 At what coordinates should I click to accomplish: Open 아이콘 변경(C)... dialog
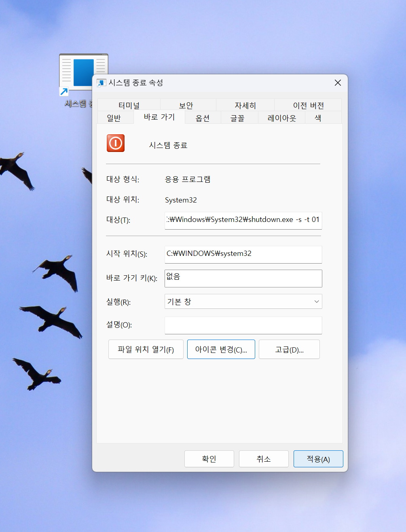coord(221,349)
